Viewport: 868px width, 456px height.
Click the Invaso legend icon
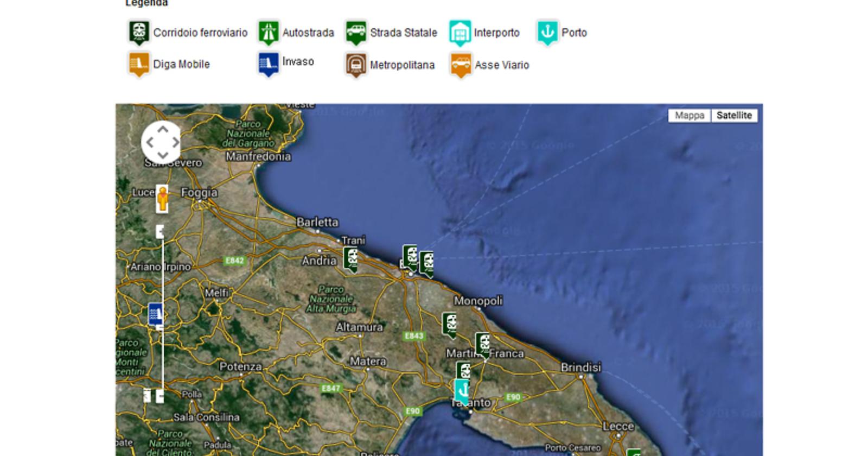268,64
